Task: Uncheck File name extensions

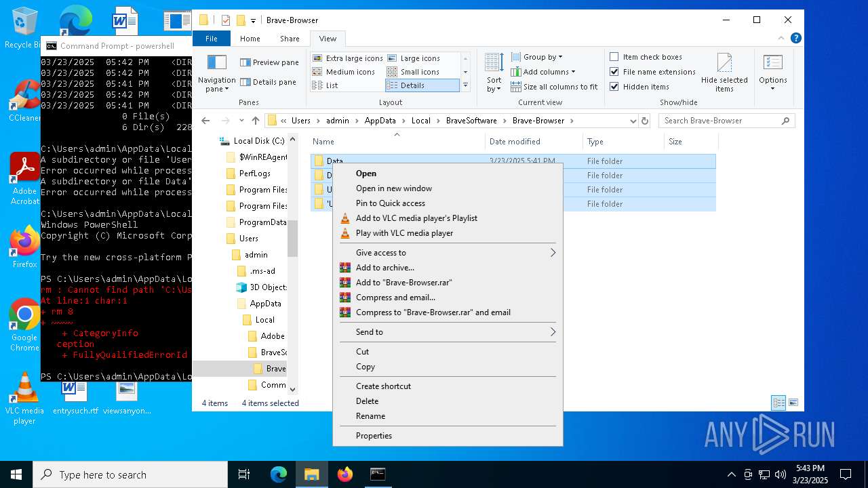Action: [652, 72]
